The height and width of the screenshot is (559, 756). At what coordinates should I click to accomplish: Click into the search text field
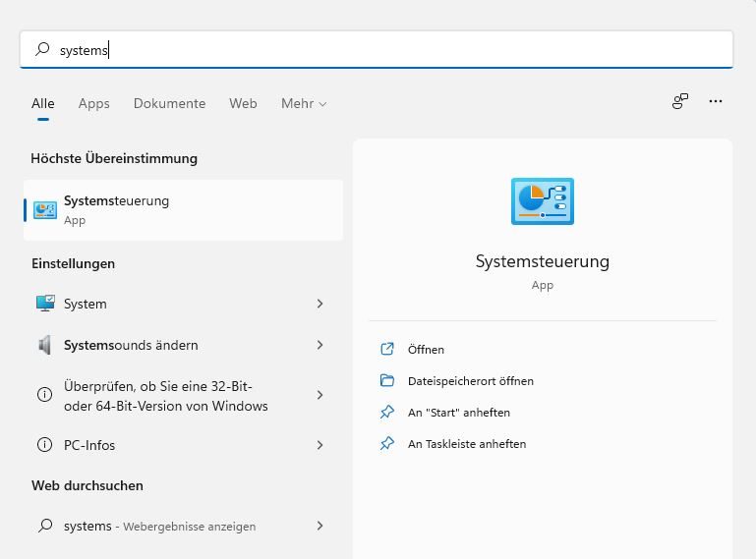(x=393, y=49)
